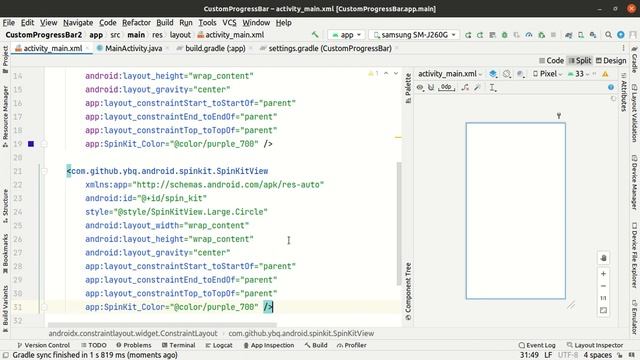The height and width of the screenshot is (360, 640).
Task: Open activity_main.xml layout file dropdown
Action: click(450, 74)
